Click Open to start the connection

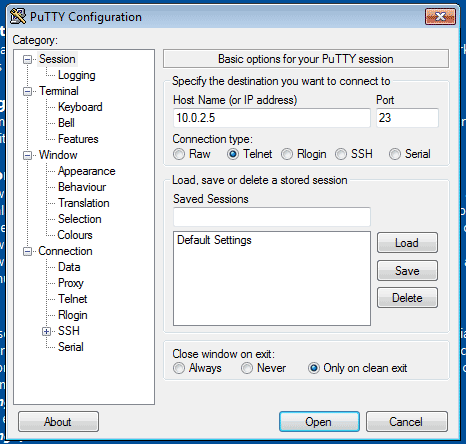tap(319, 422)
